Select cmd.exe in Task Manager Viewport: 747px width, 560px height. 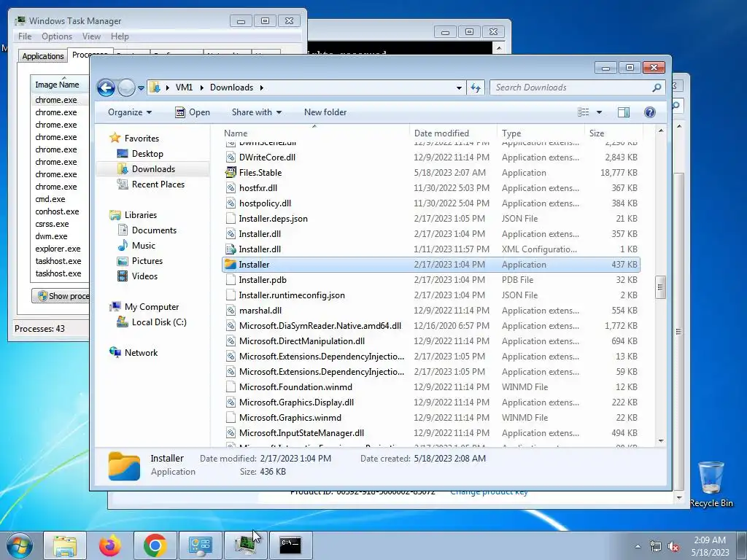coord(50,199)
